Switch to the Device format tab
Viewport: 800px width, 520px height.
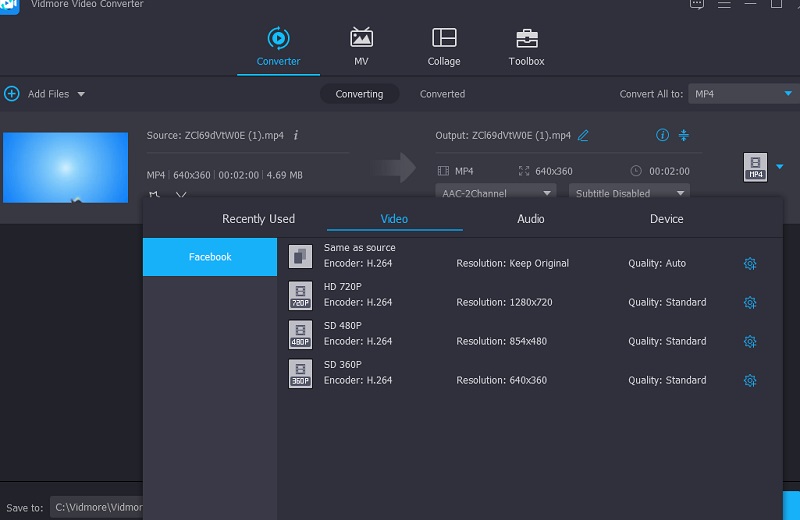point(666,219)
